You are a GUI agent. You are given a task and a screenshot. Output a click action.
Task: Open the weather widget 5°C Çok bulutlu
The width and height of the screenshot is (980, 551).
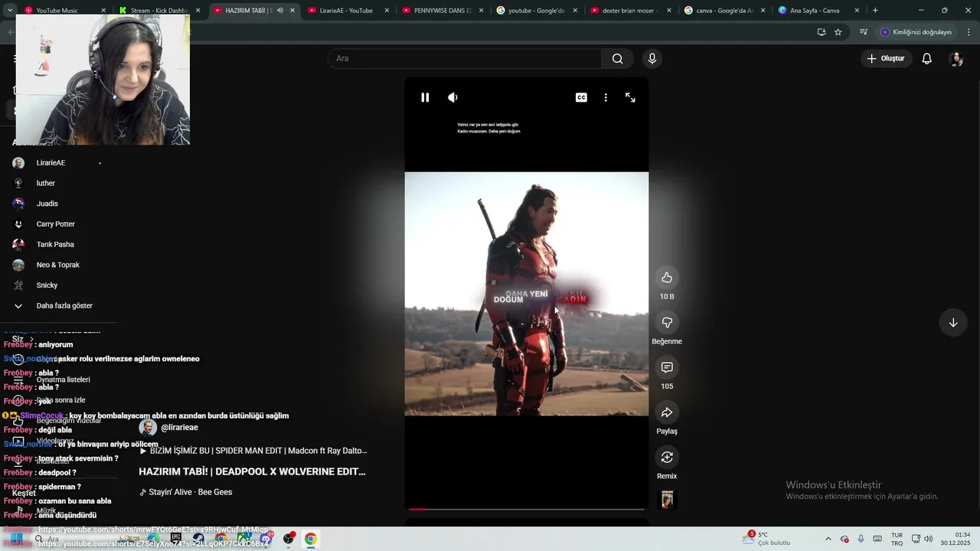coord(766,539)
